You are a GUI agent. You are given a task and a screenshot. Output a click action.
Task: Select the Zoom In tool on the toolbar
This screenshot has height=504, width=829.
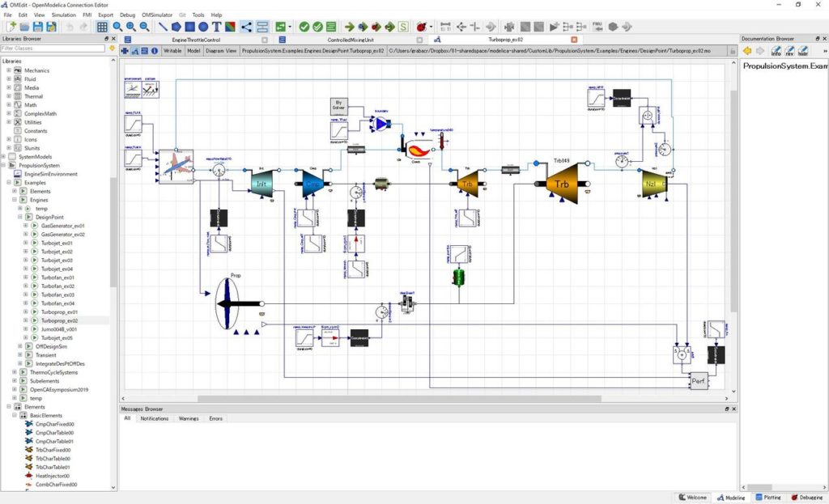click(x=130, y=25)
